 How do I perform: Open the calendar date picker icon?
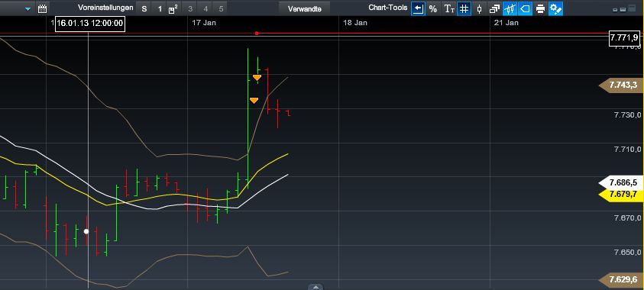pyautogui.click(x=42, y=8)
